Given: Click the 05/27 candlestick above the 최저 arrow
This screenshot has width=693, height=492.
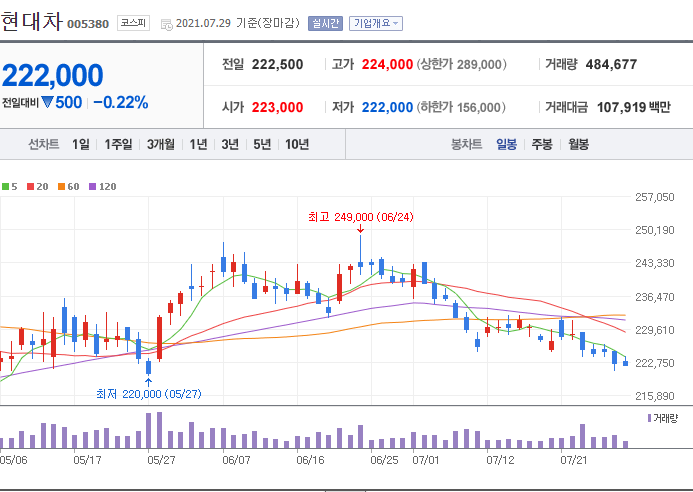Looking at the screenshot, I should (x=148, y=367).
